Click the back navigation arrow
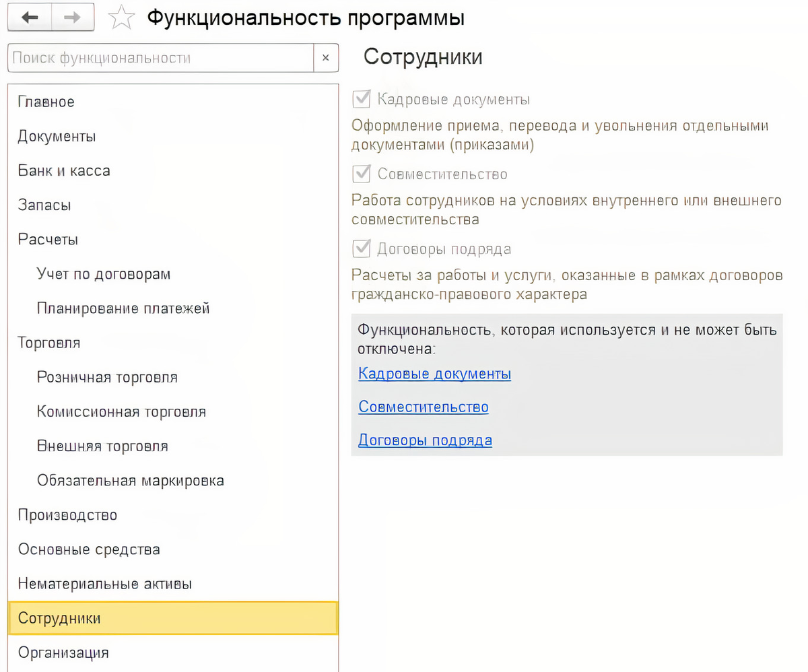This screenshot has height=672, width=808. tap(30, 17)
